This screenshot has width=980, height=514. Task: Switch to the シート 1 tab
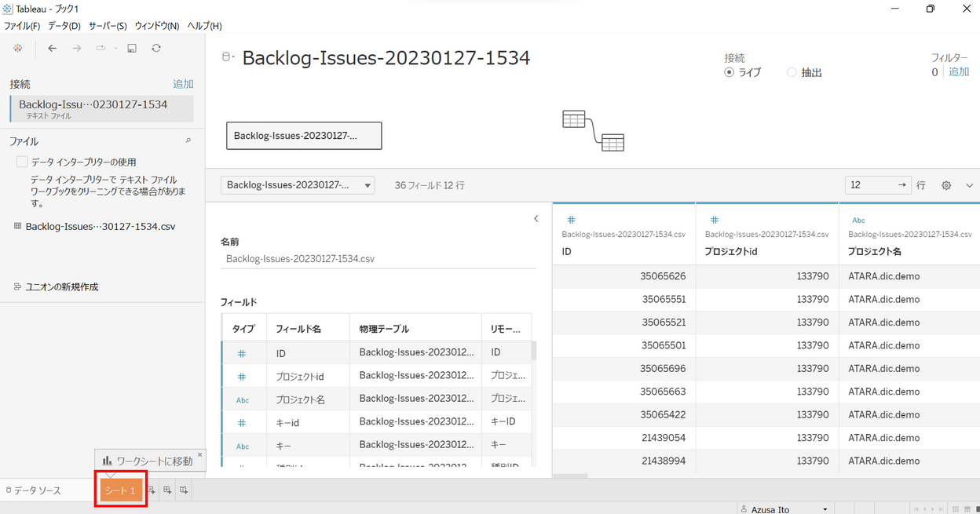121,490
